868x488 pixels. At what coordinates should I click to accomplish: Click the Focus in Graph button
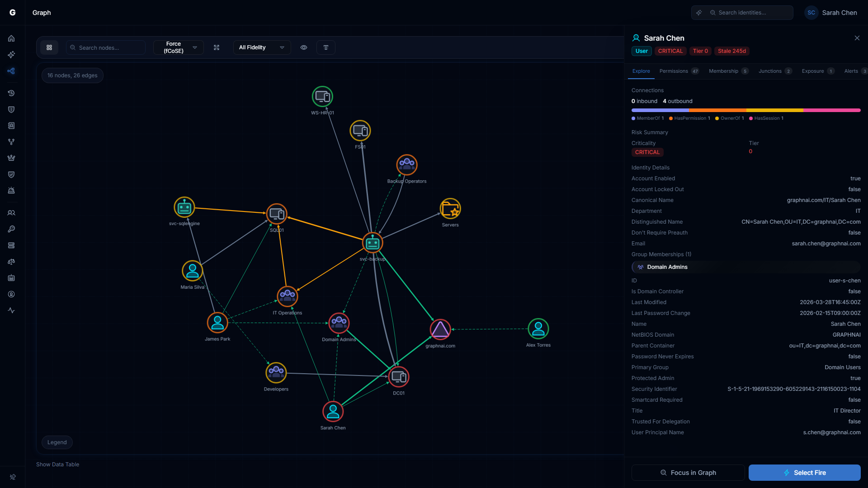[x=688, y=472]
